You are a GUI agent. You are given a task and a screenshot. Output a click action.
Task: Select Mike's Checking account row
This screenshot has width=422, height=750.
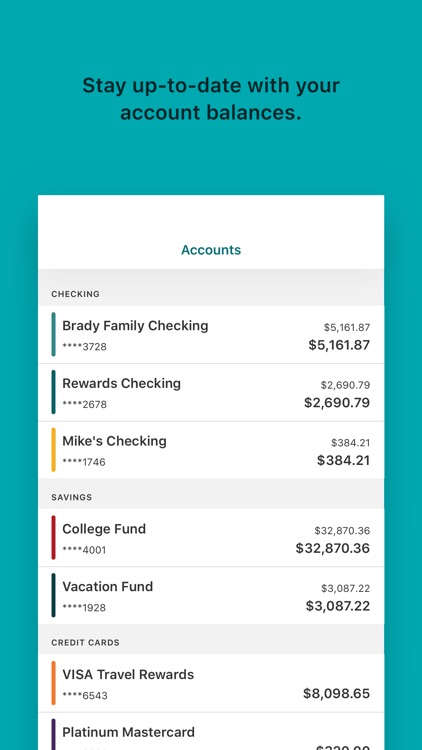coord(211,450)
